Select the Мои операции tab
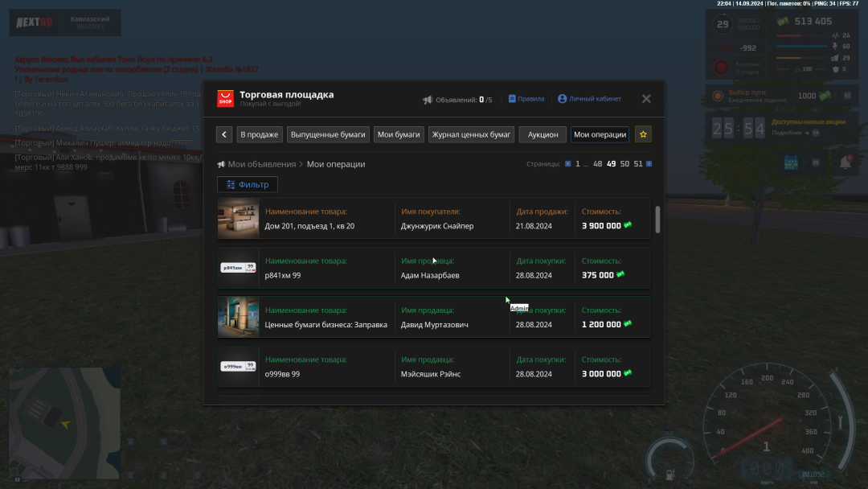Screen dimensions: 868x489 [x=600, y=134]
